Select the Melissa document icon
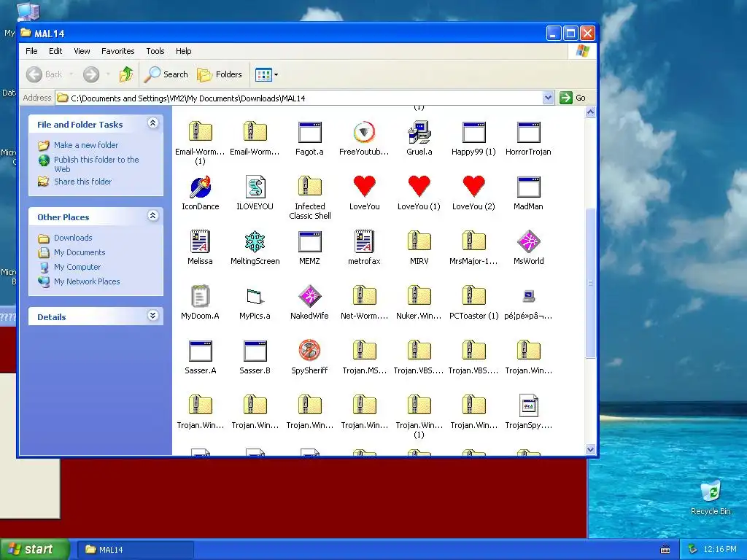 [x=200, y=241]
